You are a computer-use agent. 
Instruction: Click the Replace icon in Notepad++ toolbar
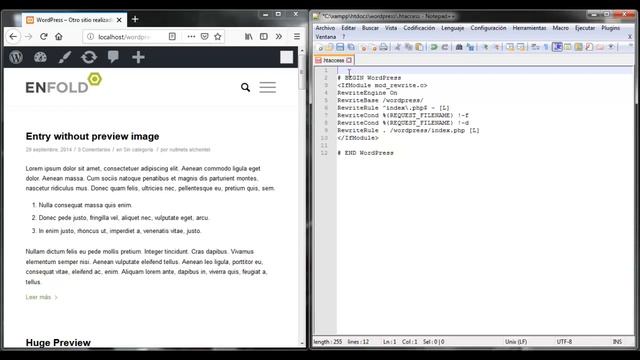[470, 47]
